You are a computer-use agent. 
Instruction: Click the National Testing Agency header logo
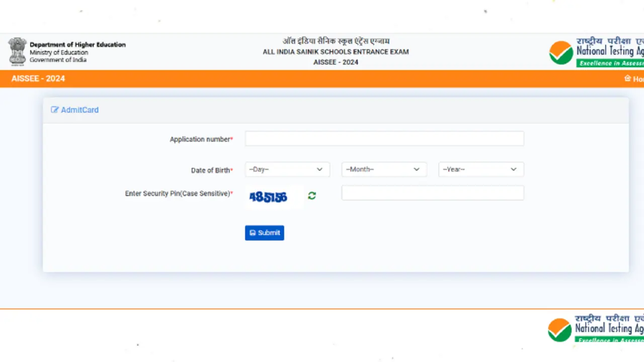click(596, 52)
